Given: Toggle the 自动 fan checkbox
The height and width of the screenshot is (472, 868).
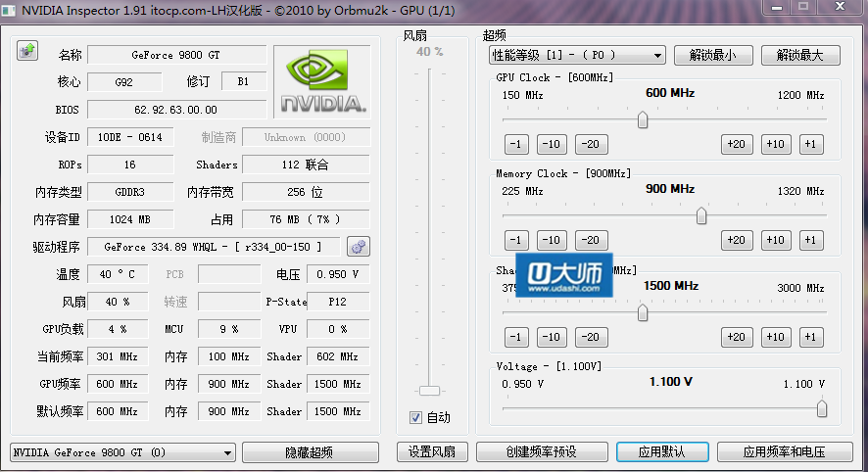Looking at the screenshot, I should coord(415,418).
